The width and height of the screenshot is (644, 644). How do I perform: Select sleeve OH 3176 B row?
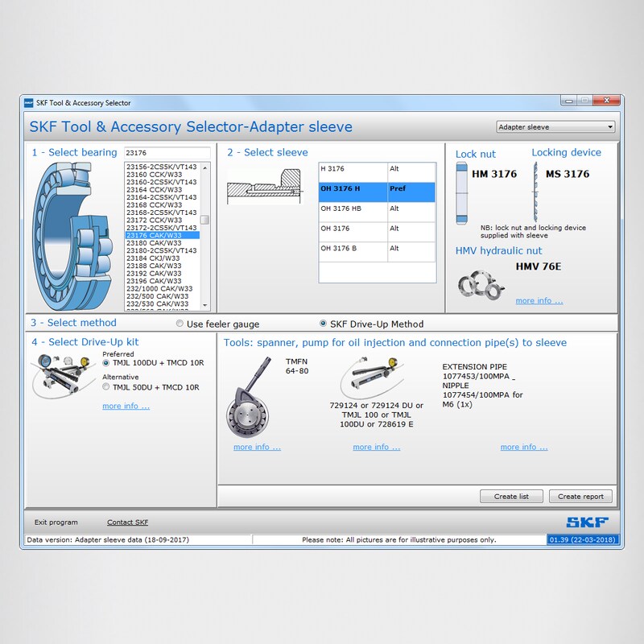point(377,252)
